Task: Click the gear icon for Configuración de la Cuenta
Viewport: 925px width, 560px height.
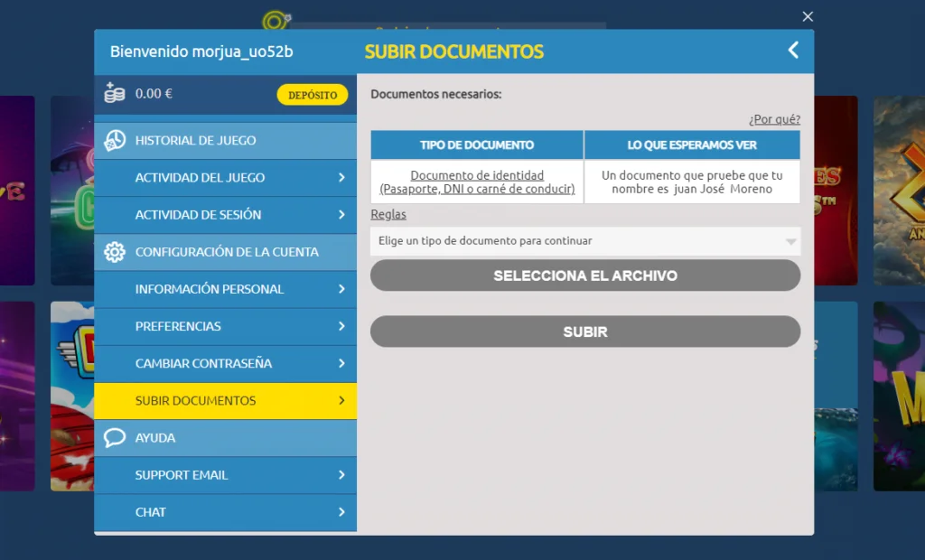Action: tap(116, 253)
